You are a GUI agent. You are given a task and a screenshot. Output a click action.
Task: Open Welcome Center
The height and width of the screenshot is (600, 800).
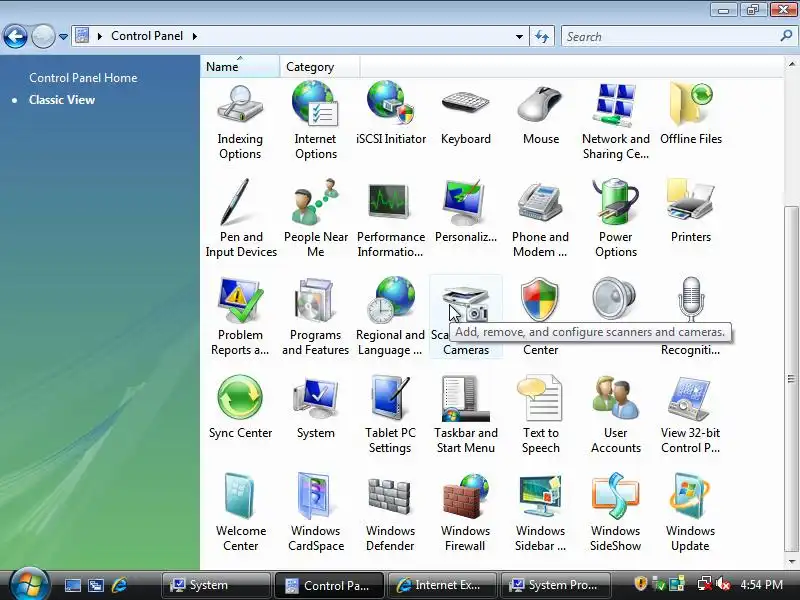click(241, 513)
